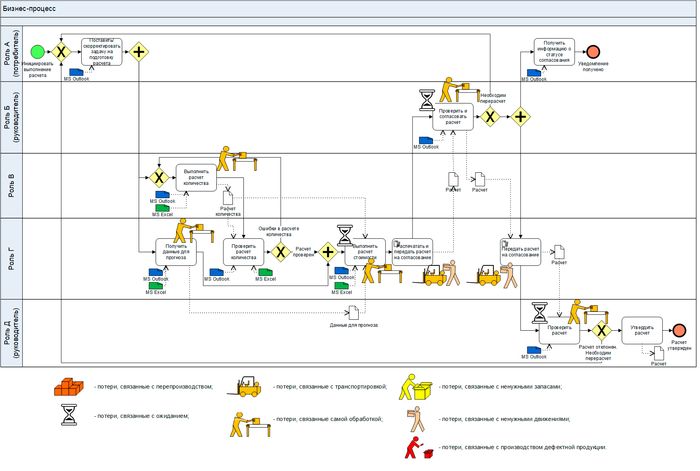The width and height of the screenshot is (700, 471).
Task: Click the 'Роль Д (руководитель)' lane header
Action: tap(11, 332)
